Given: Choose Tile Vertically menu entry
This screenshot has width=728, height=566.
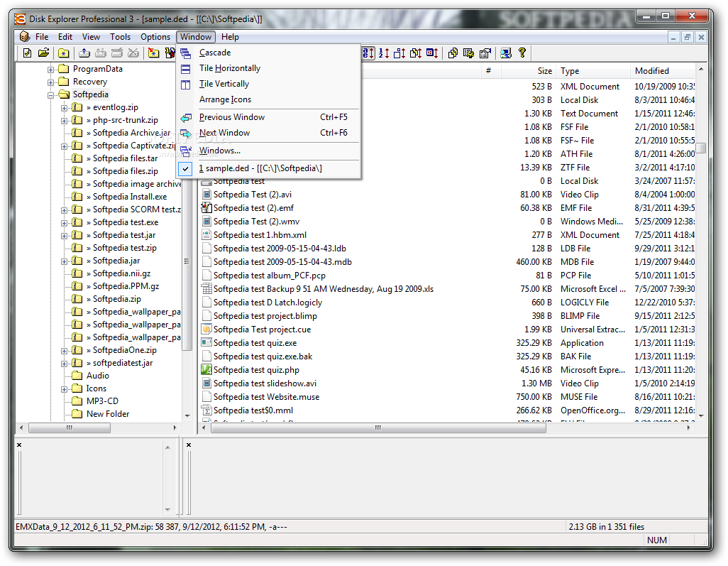Looking at the screenshot, I should point(268,84).
